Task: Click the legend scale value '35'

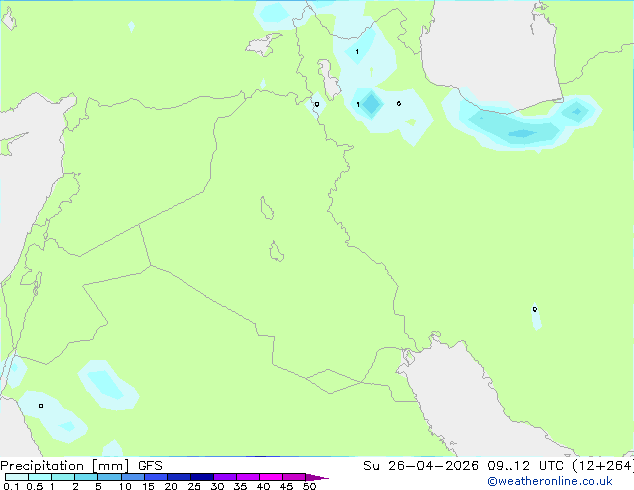Action: (x=240, y=486)
